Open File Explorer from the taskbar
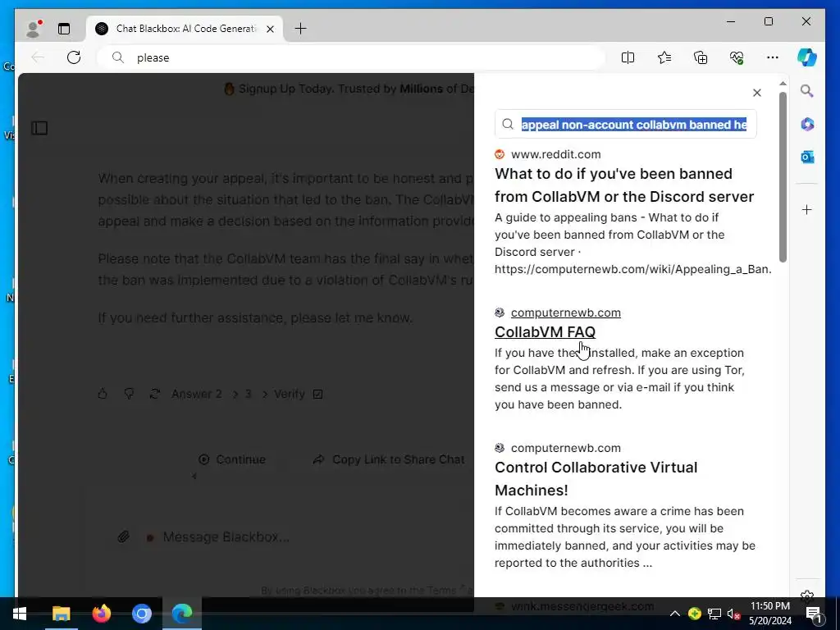 pos(61,614)
